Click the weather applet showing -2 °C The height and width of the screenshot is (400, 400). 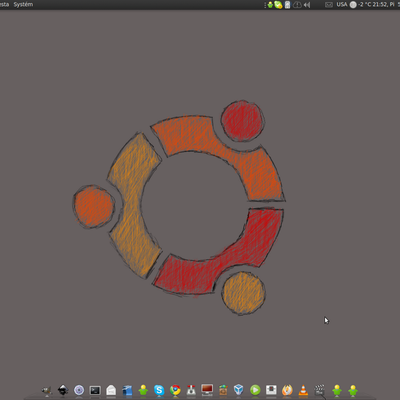point(361,5)
